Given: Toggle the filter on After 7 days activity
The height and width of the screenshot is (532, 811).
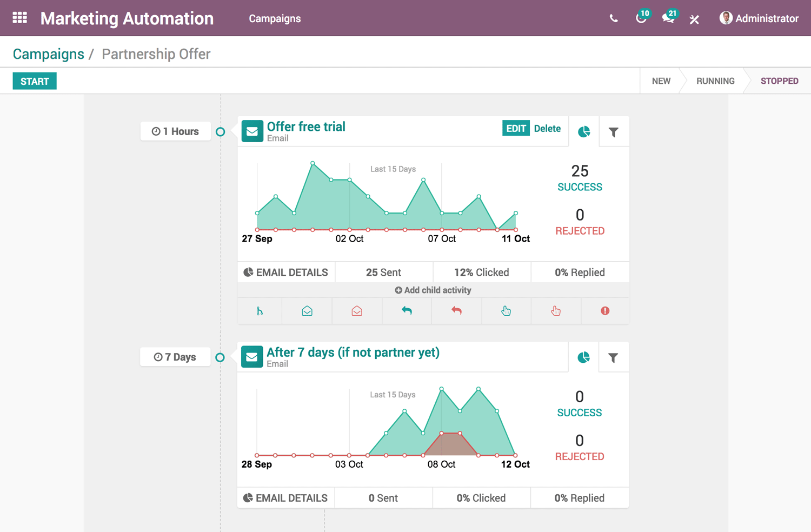Looking at the screenshot, I should click(x=614, y=357).
